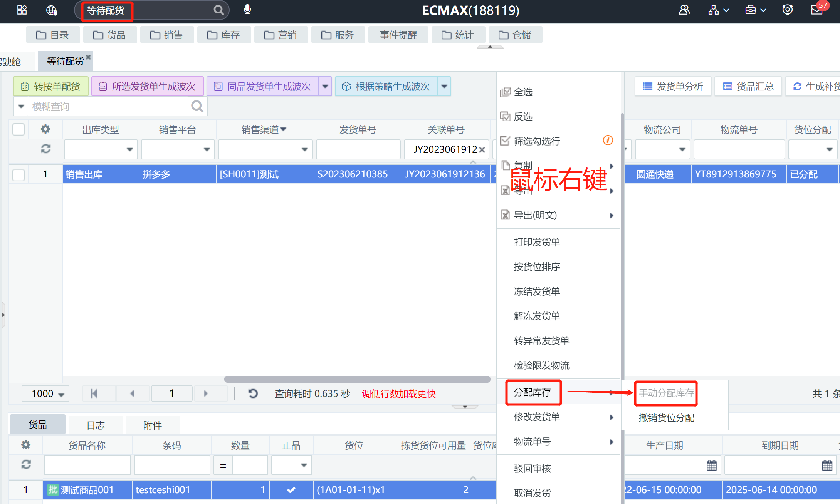Click the shield security icon

point(788,10)
